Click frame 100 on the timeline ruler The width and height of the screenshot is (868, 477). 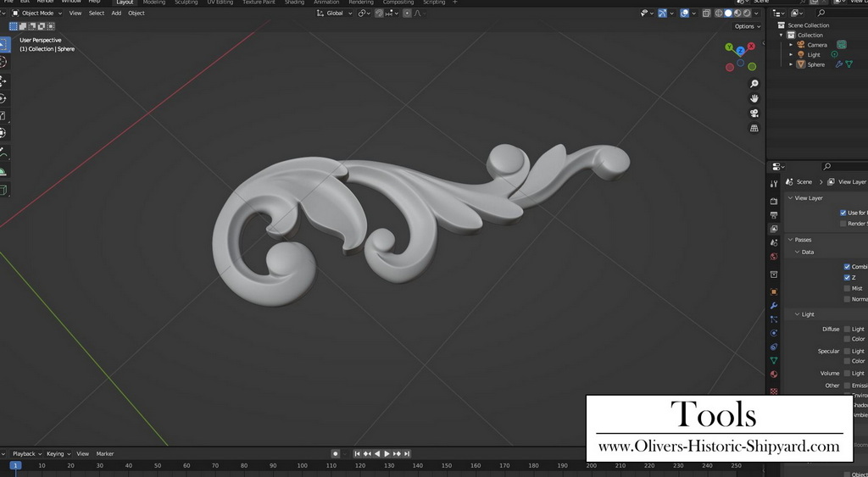pos(302,466)
